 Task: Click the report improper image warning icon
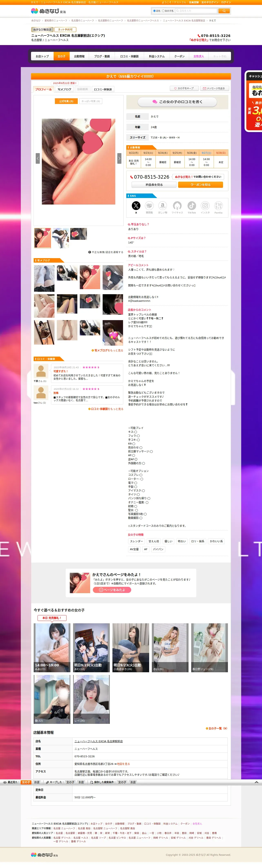pyautogui.click(x=90, y=252)
